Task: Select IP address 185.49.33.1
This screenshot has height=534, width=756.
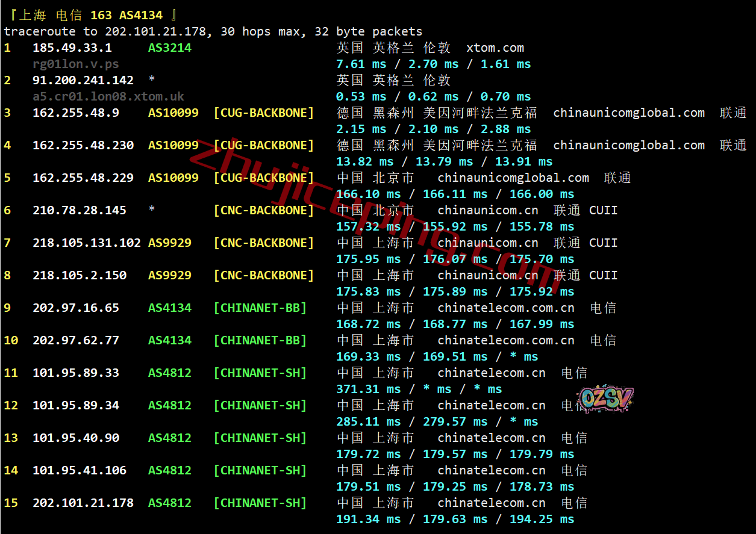Action: [72, 48]
